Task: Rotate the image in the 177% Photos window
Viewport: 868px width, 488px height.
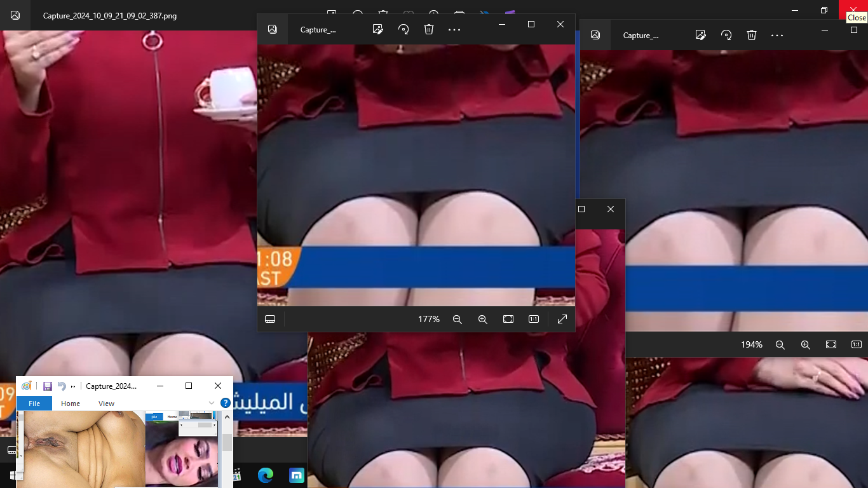Action: tap(403, 29)
